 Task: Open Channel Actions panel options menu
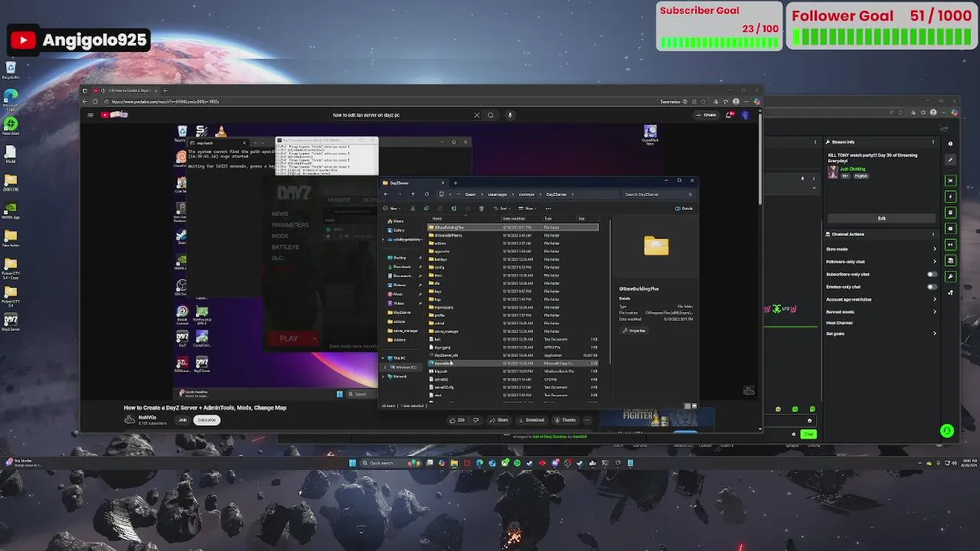[933, 234]
